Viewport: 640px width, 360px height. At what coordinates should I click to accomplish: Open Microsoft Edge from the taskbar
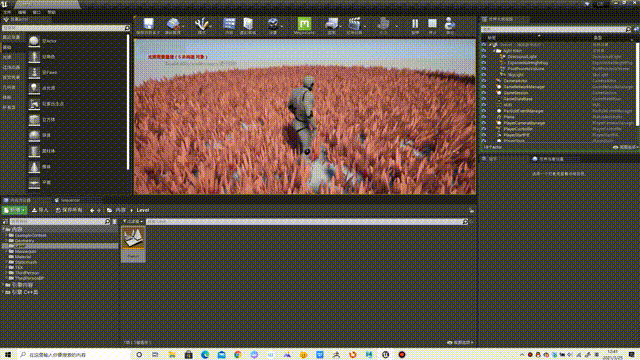(x=205, y=355)
